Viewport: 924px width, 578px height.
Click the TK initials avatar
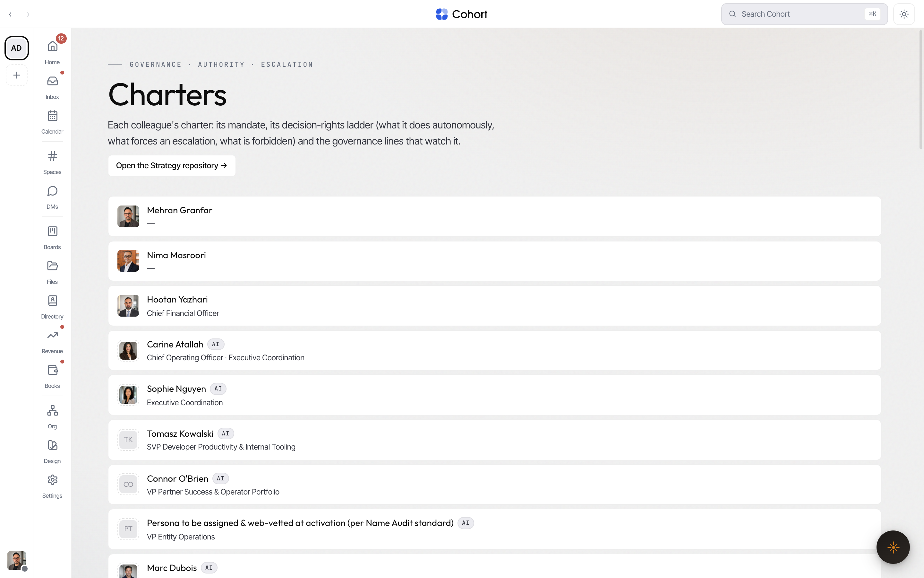coord(128,440)
